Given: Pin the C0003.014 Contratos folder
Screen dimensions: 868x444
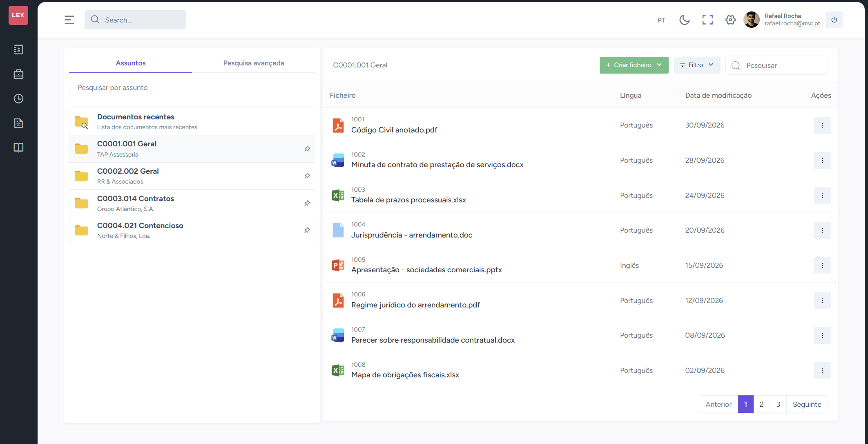Looking at the screenshot, I should pos(307,203).
